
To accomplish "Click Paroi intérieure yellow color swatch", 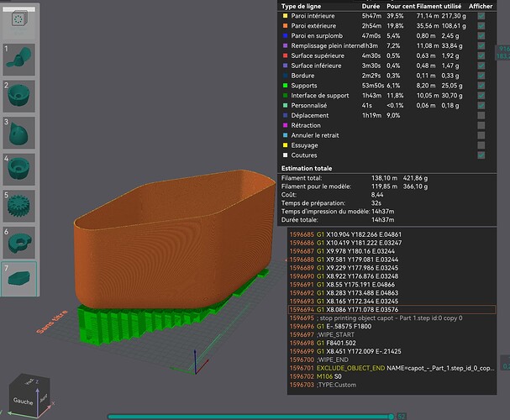I will coord(286,16).
